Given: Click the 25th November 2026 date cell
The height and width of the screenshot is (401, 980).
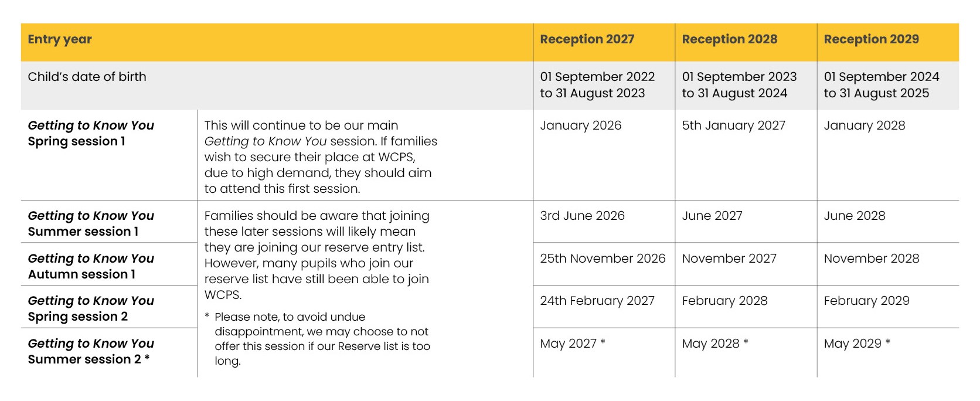Looking at the screenshot, I should tap(604, 264).
